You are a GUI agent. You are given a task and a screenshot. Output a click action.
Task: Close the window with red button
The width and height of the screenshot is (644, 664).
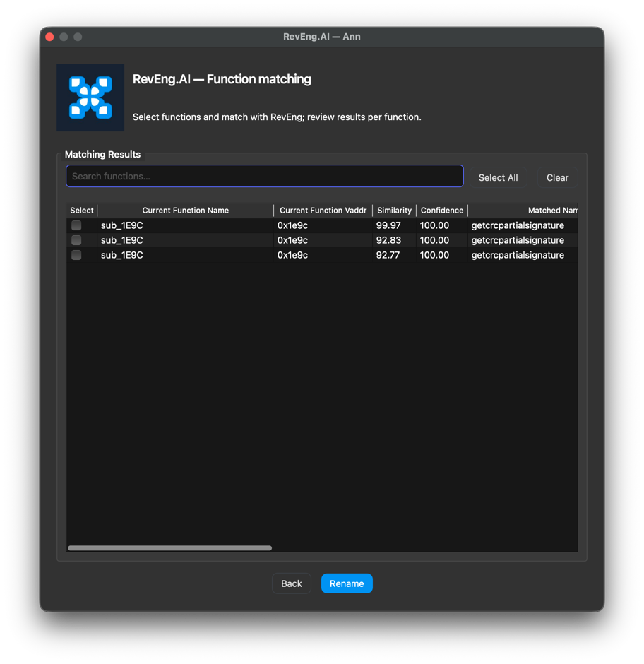point(49,37)
